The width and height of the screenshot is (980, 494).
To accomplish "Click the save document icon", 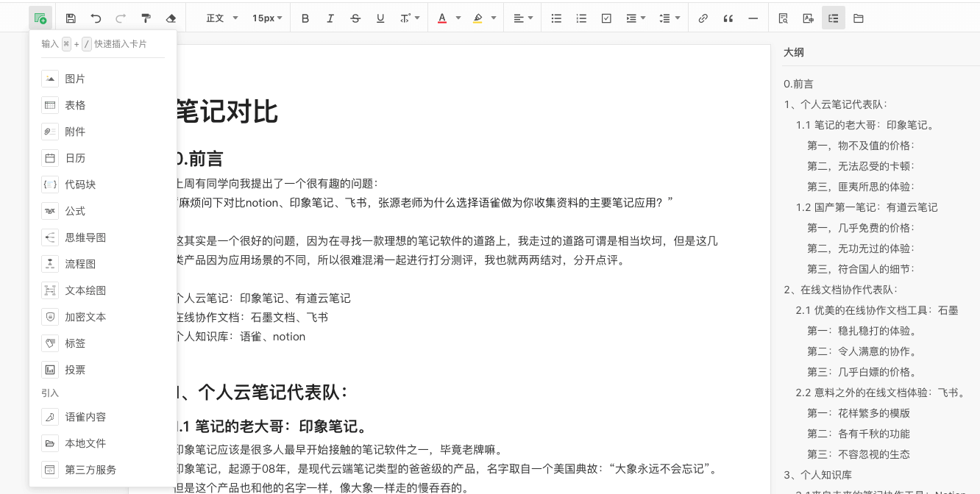I will tap(71, 18).
